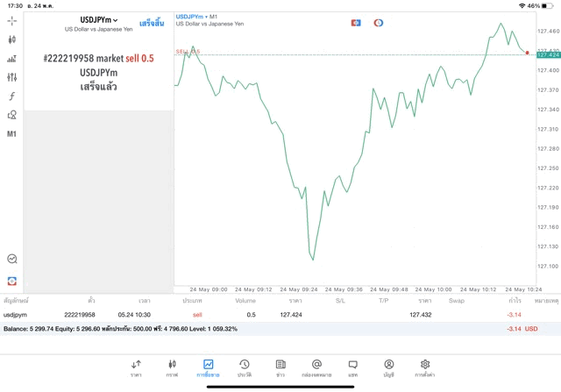Tap the chart search clock icon
Viewport: 561px width, 392px height.
12,259
